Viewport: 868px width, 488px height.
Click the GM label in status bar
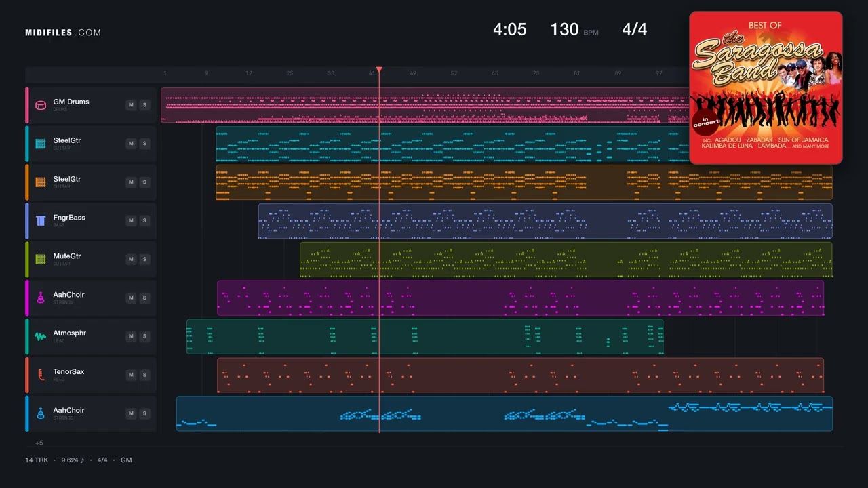126,460
